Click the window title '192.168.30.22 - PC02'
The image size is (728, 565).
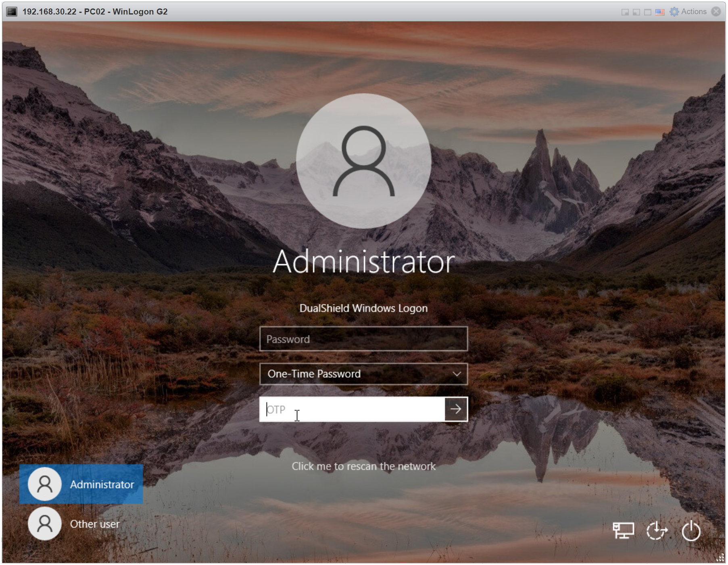click(95, 12)
